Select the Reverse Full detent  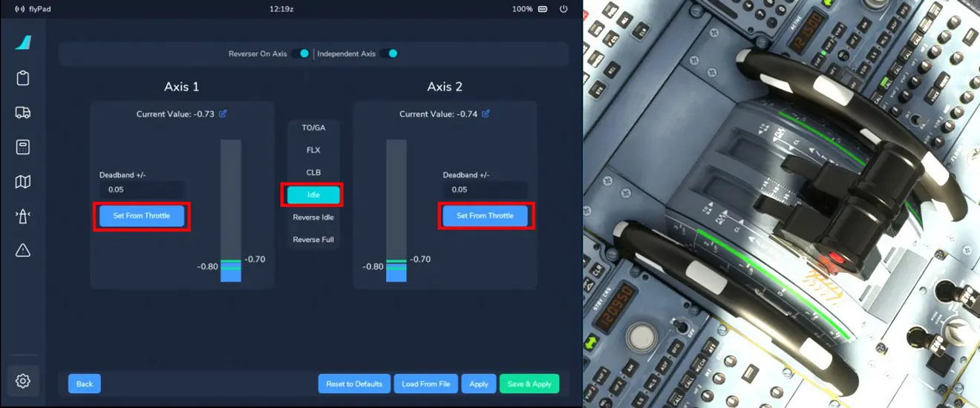pos(313,240)
